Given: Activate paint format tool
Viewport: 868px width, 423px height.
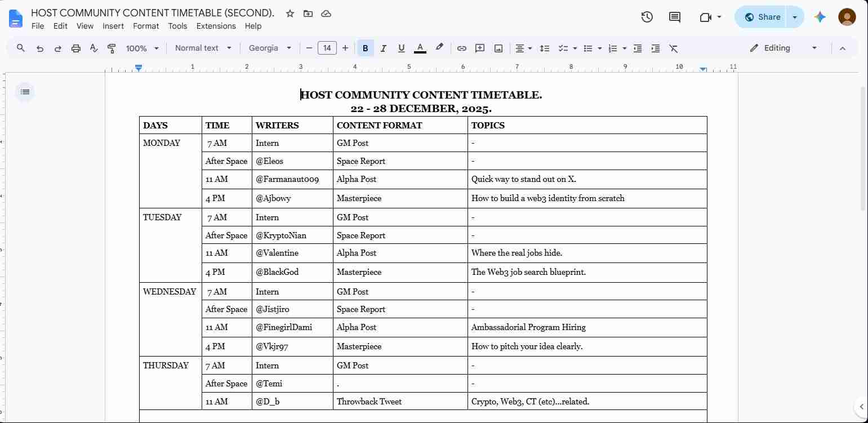Looking at the screenshot, I should pyautogui.click(x=112, y=48).
